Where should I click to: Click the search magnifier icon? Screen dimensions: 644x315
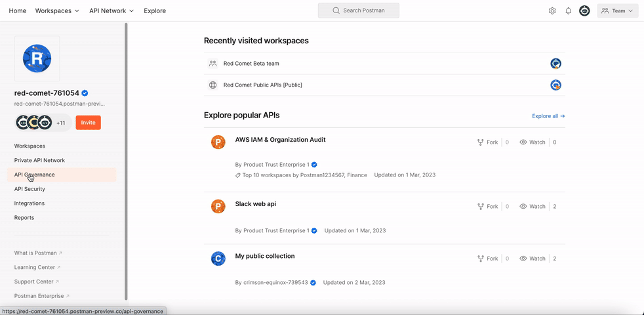click(x=336, y=10)
